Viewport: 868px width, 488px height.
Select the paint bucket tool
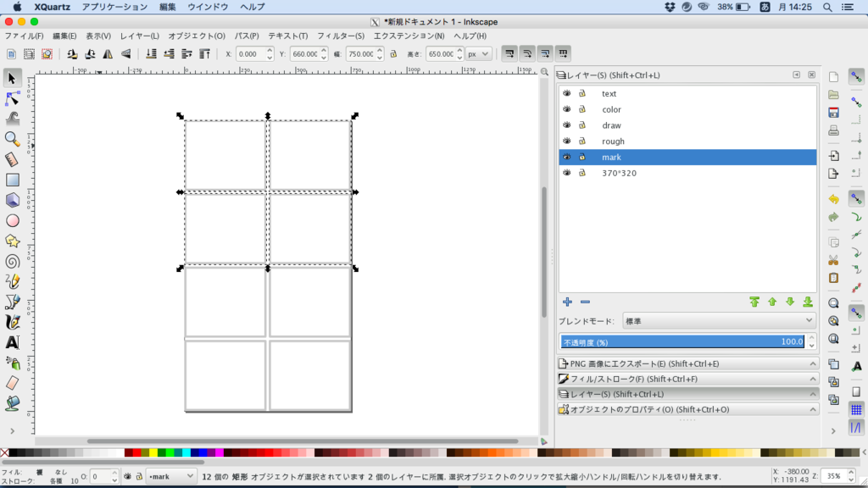click(x=12, y=403)
